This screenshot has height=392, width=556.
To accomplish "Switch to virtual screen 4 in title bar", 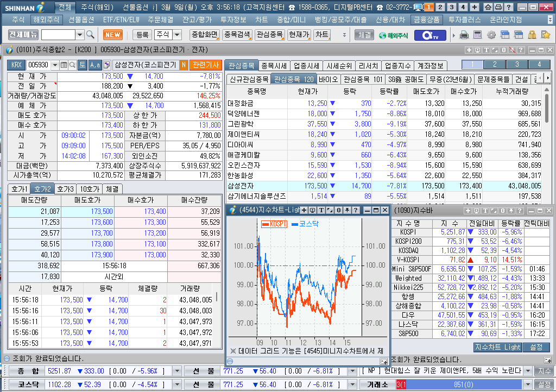I will tap(463, 7).
